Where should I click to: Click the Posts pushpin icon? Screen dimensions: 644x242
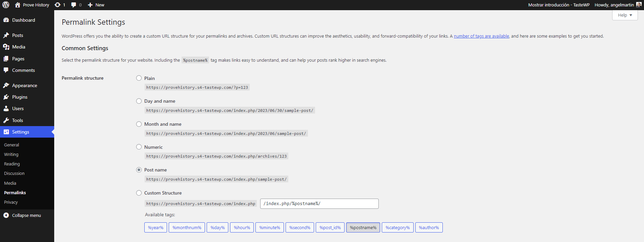pyautogui.click(x=6, y=35)
